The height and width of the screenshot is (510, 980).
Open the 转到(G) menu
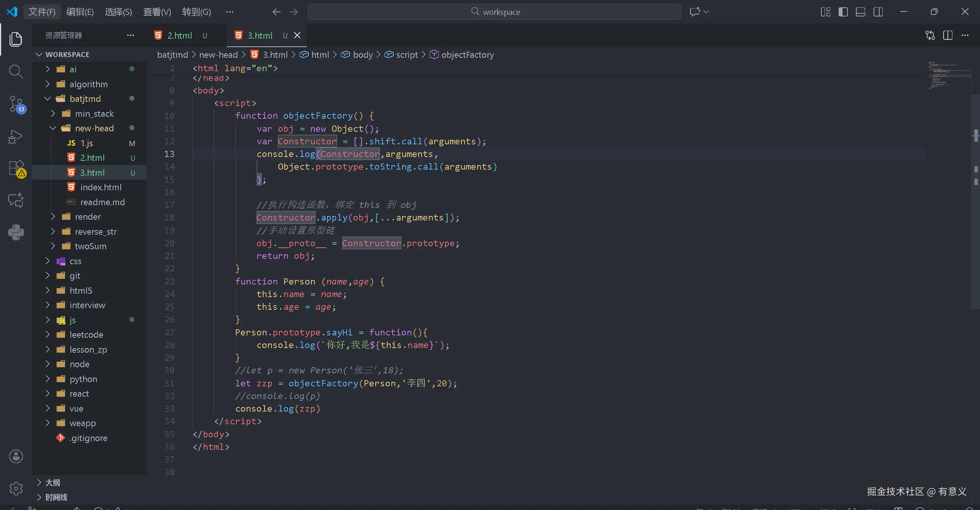pyautogui.click(x=196, y=12)
